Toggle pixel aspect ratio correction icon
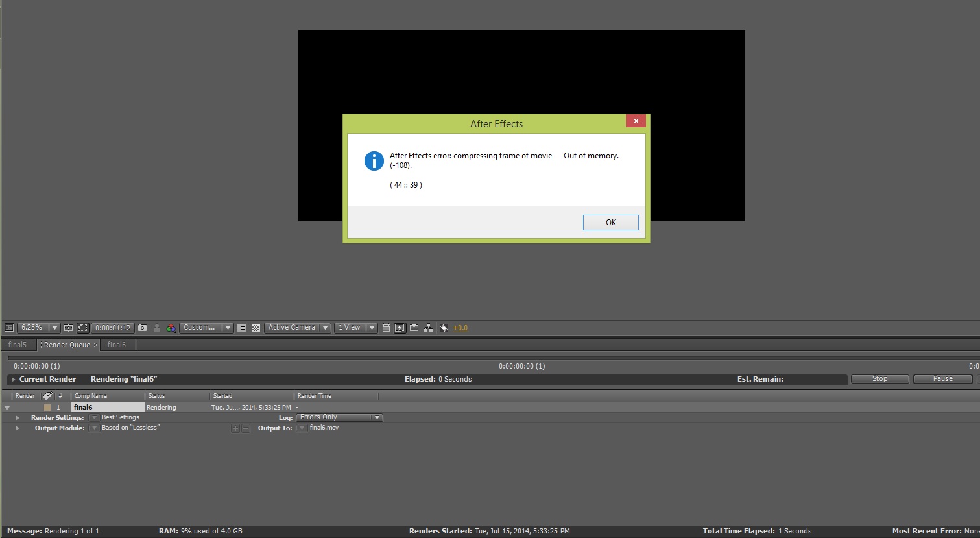The image size is (980, 538). (386, 328)
